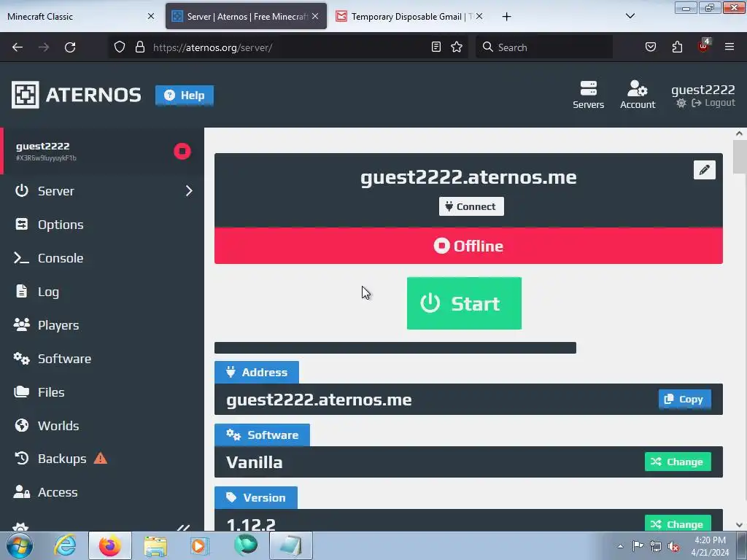The height and width of the screenshot is (560, 747).
Task: Open Windows Explorer folder from taskbar
Action: click(155, 545)
